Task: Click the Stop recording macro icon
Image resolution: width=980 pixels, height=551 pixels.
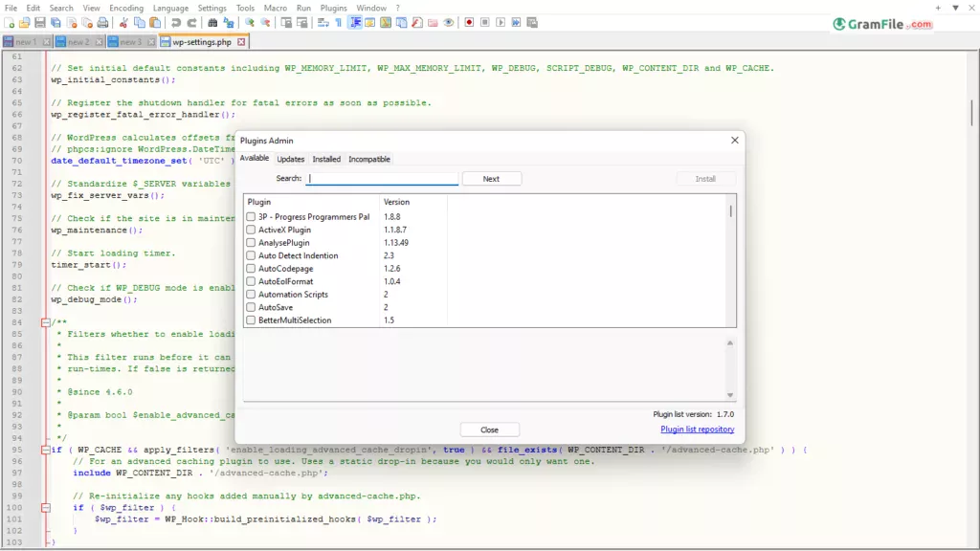Action: 484,23
